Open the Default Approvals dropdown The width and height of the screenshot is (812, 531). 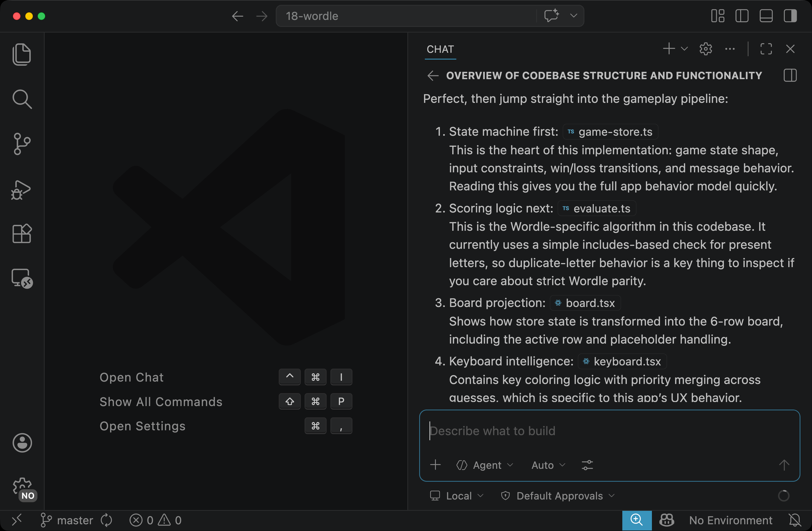[557, 495]
